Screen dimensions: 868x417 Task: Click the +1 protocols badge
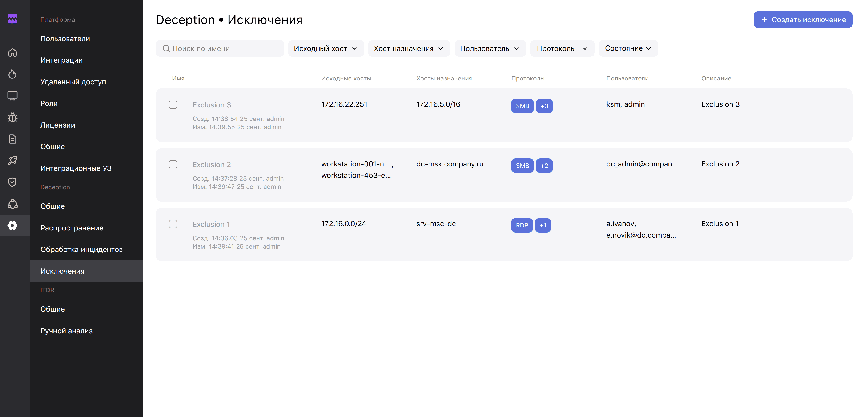543,225
